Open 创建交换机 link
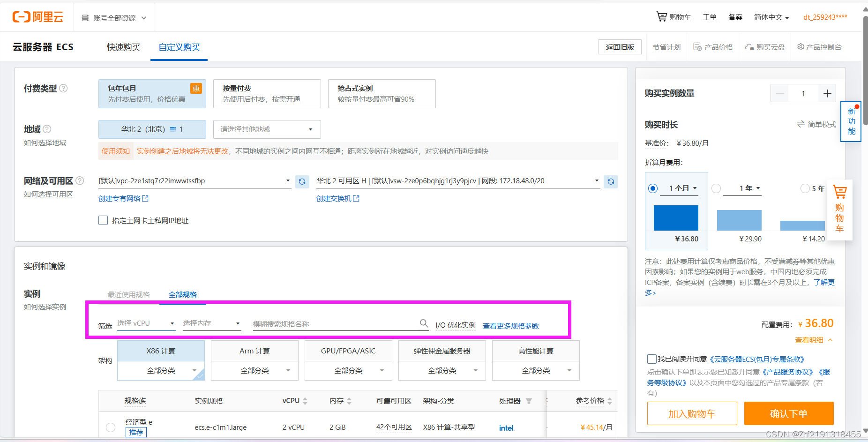This screenshot has height=442, width=868. [338, 199]
